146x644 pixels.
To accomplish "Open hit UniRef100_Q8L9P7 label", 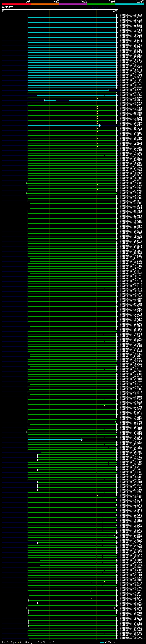I will pyautogui.click(x=131, y=22).
